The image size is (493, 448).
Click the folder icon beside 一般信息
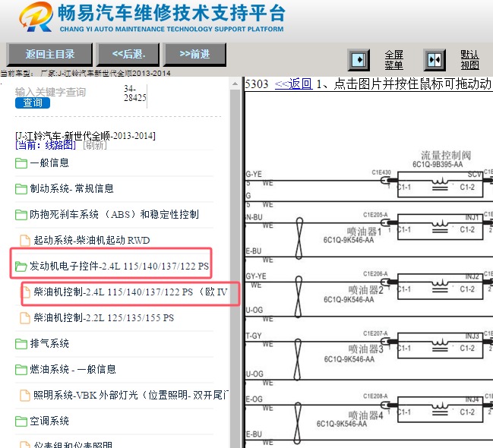[21, 163]
